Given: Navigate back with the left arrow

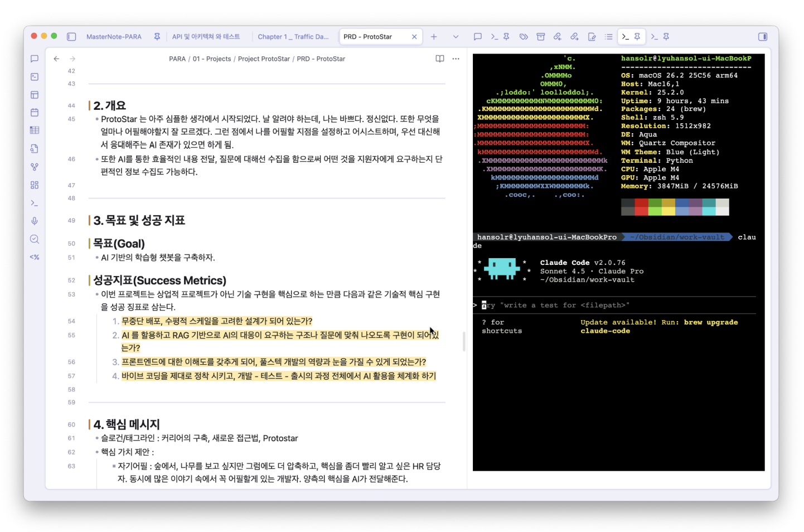Looking at the screenshot, I should (56, 59).
